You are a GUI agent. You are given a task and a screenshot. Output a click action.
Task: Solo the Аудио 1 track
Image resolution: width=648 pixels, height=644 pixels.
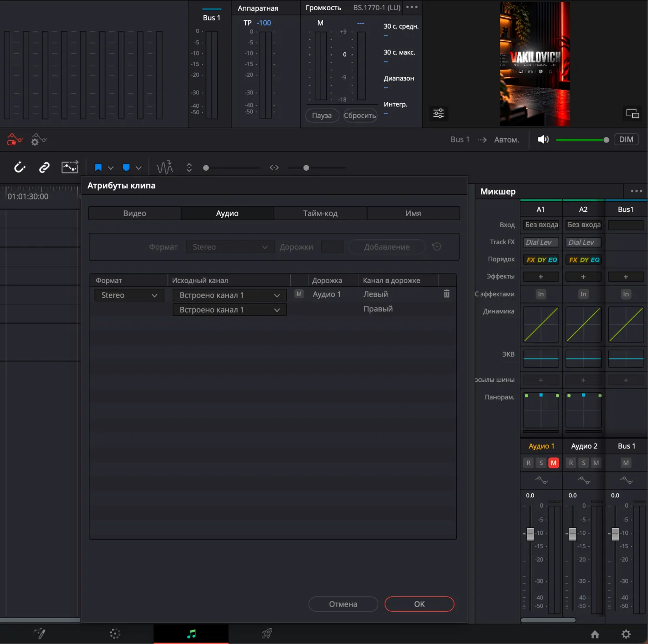541,463
